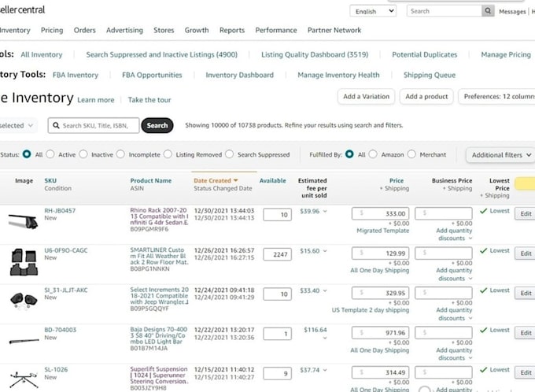
Task: Open Messages link in top bar
Action: [x=512, y=12]
